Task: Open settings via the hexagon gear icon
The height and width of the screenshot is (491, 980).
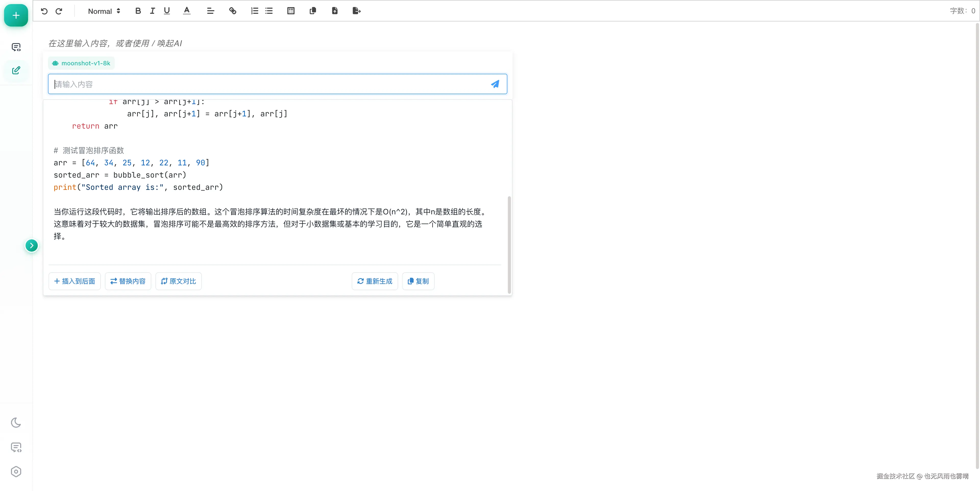Action: click(x=16, y=472)
